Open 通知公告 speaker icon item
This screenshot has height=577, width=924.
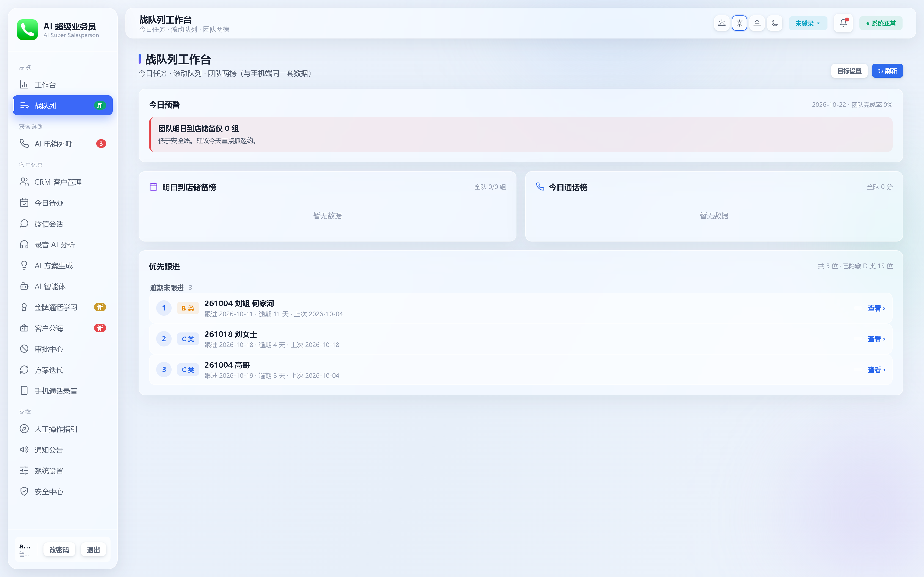(63, 450)
